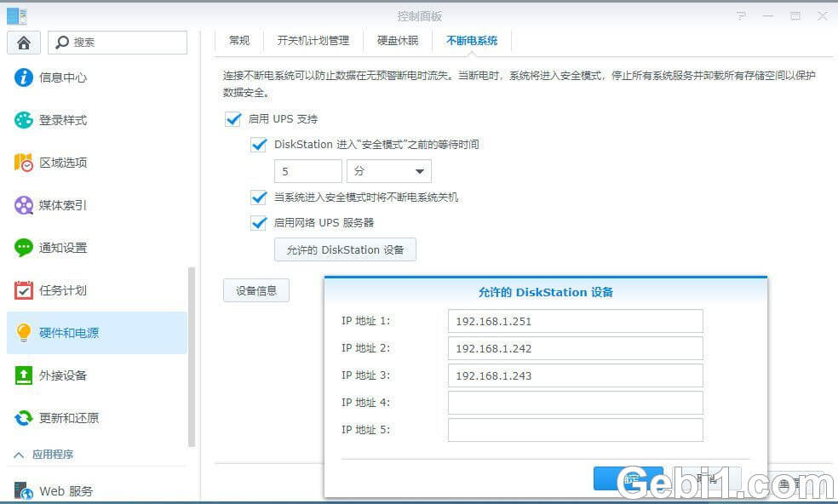The image size is (838, 504).
Task: Open 区域选项 map clock icon
Action: [x=24, y=163]
